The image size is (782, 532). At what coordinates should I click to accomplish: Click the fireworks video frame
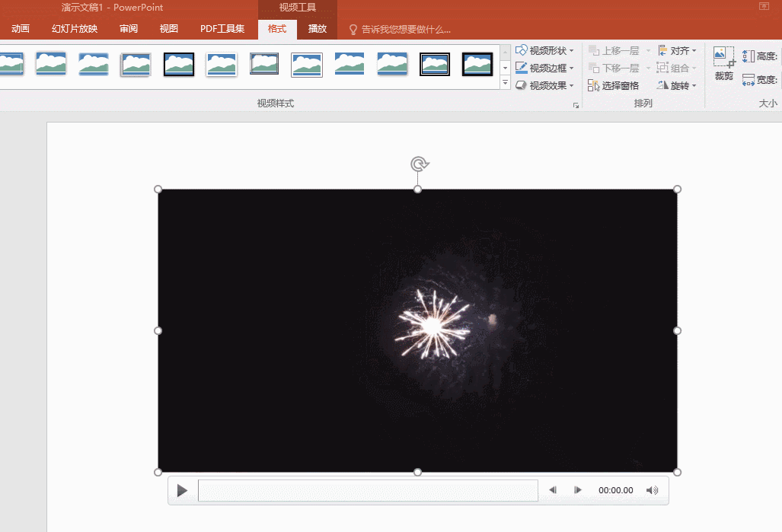(418, 330)
